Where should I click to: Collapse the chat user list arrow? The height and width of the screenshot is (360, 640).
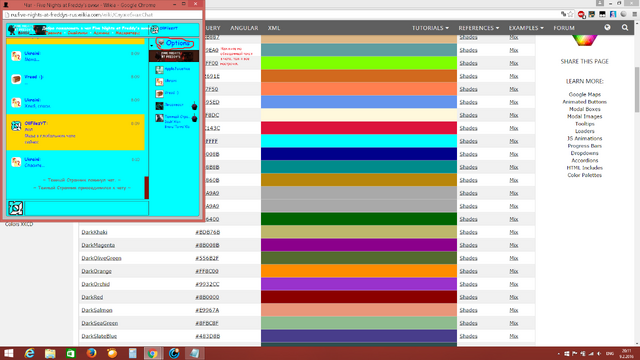pyautogui.click(x=151, y=45)
